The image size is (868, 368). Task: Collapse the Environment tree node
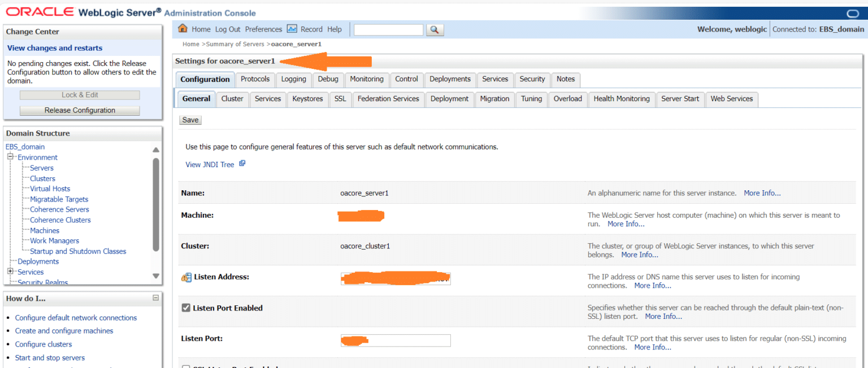click(x=10, y=157)
